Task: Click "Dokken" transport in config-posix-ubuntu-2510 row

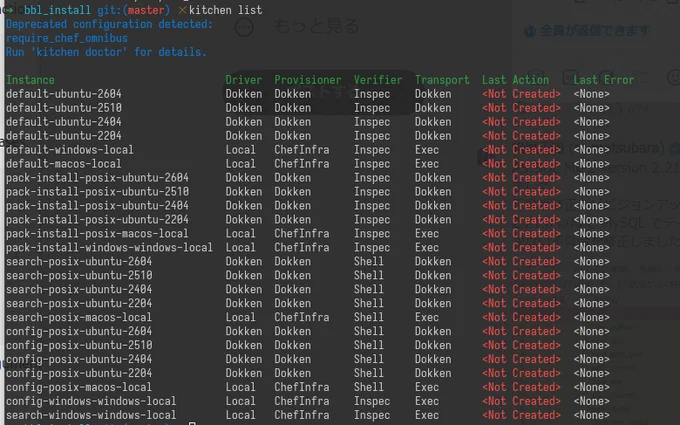Action: (x=433, y=345)
